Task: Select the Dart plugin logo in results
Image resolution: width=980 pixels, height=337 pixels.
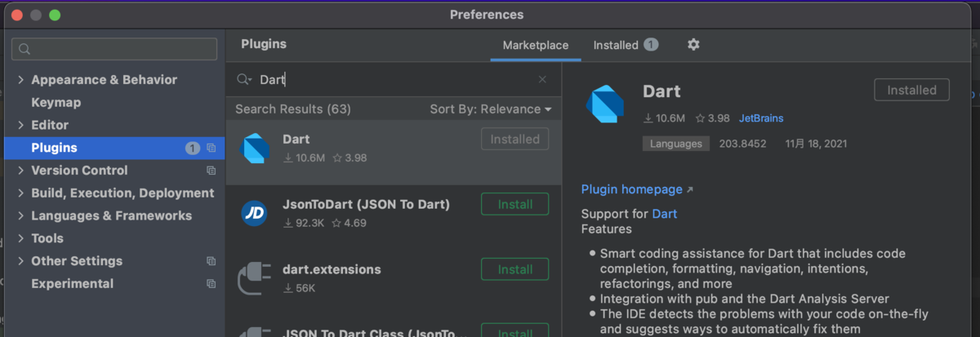Action: [x=255, y=148]
